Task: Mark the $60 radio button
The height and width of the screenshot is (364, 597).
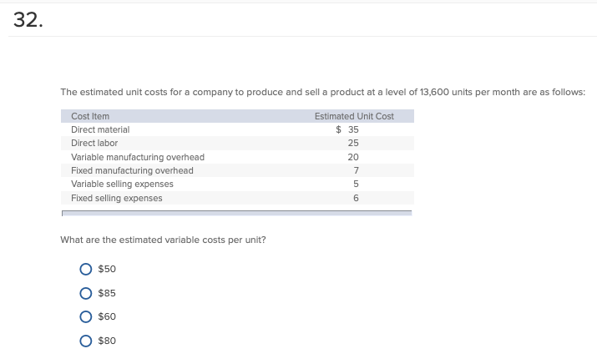Action: (86, 316)
